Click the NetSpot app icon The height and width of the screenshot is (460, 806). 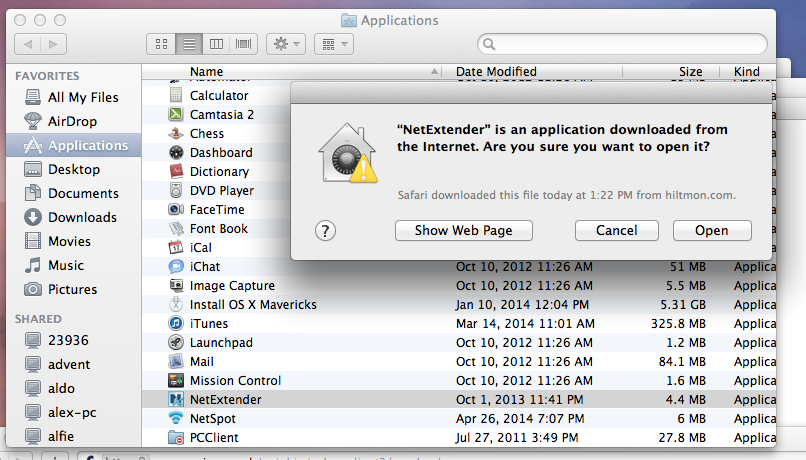point(176,418)
